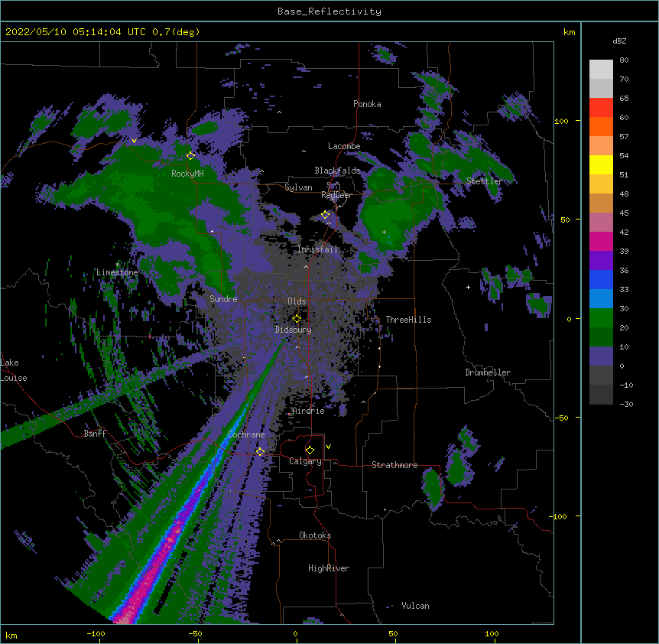Click the yellow diamond marker under Cochrane
Viewport: 659px width, 644px height.
tap(260, 451)
